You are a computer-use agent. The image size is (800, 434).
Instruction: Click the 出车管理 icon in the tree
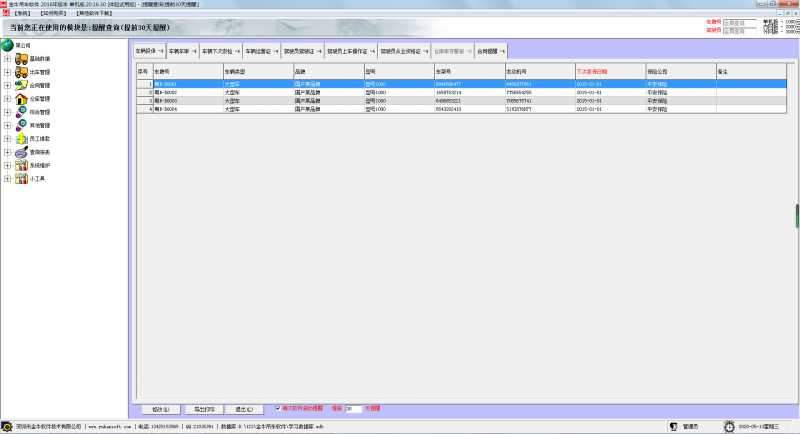point(21,72)
